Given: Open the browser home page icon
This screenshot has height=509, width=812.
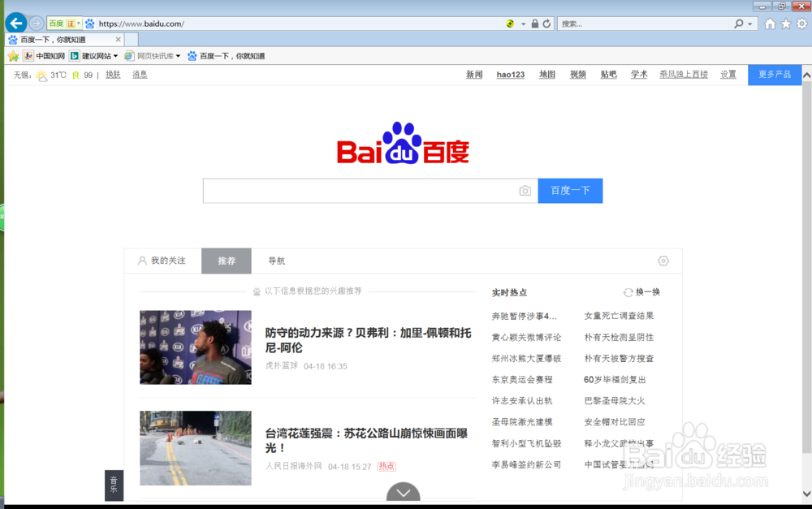Looking at the screenshot, I should pyautogui.click(x=770, y=24).
